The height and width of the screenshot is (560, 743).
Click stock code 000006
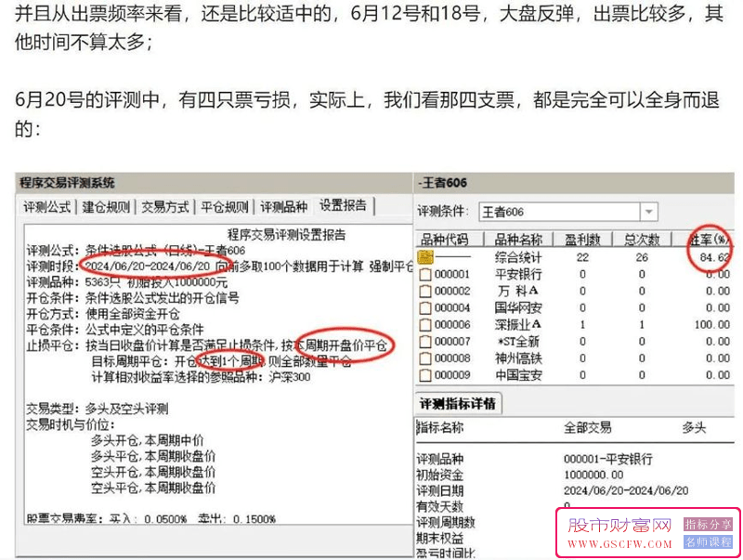click(452, 324)
